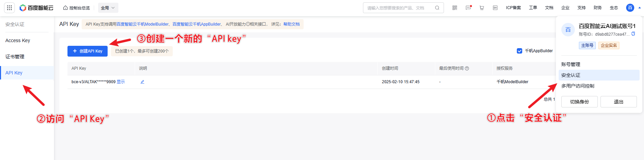Screen dimensions: 644x160
Task: Click the 2025-02-10 15:47:45 creation time cell
Action: click(400, 82)
